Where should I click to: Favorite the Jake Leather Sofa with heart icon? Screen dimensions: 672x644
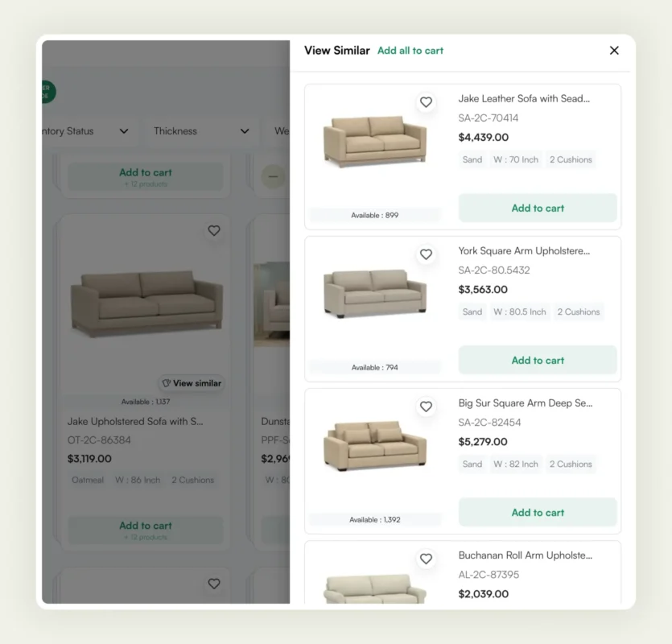coord(427,102)
